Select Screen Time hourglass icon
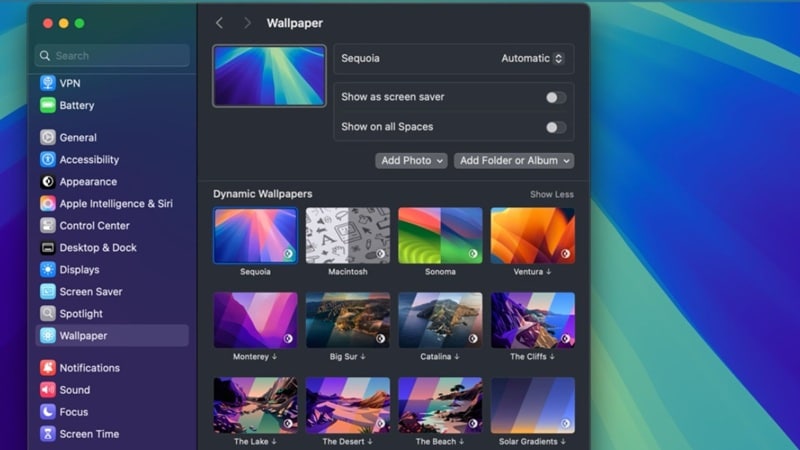The image size is (800, 450). coord(47,434)
